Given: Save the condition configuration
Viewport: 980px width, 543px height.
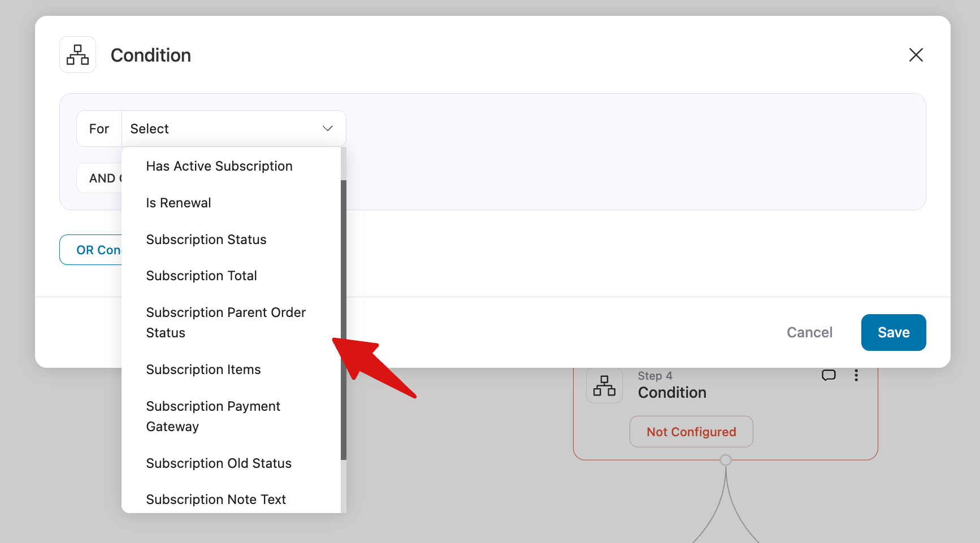Looking at the screenshot, I should click(893, 332).
